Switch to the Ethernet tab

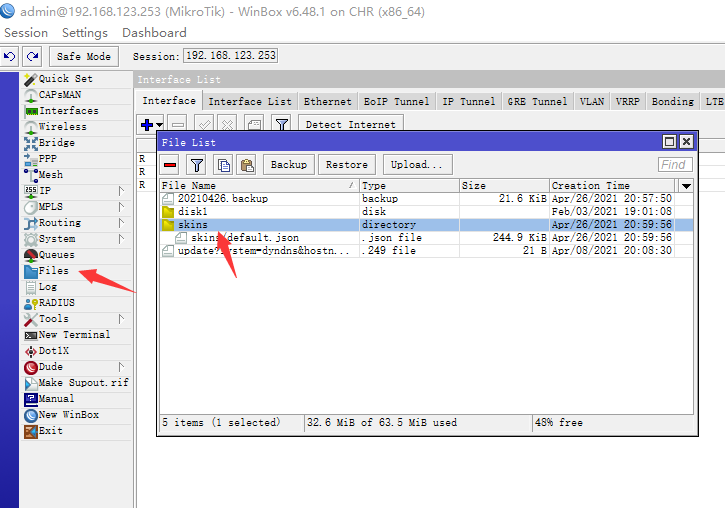click(x=327, y=101)
